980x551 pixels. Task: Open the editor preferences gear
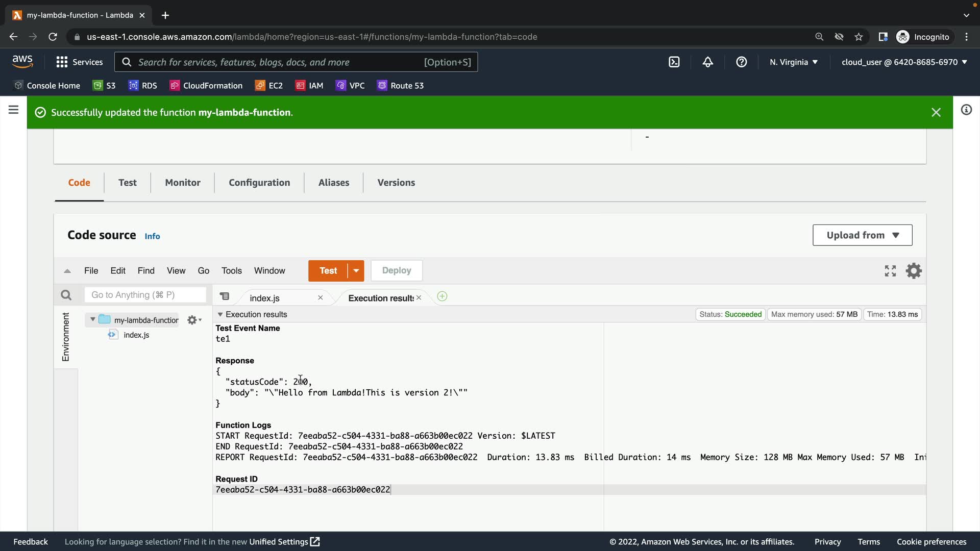click(x=913, y=271)
